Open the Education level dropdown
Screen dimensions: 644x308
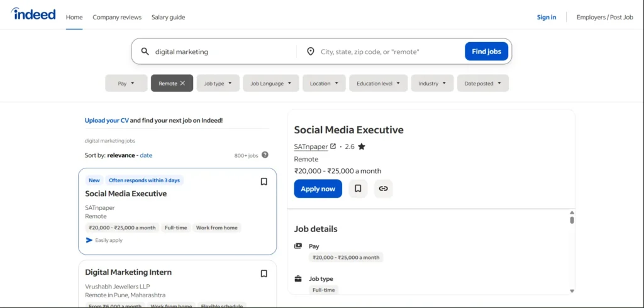(378, 83)
